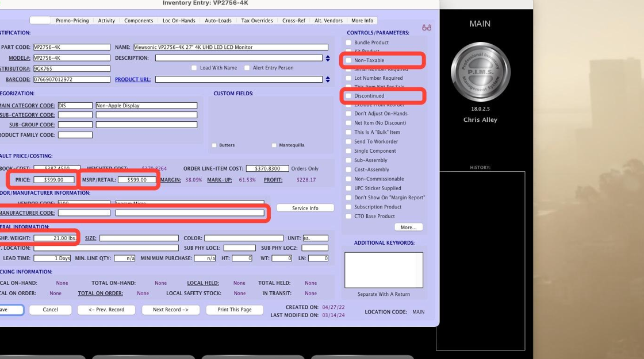Click Separate With A Return text
The height and width of the screenshot is (359, 644).
pyautogui.click(x=384, y=294)
